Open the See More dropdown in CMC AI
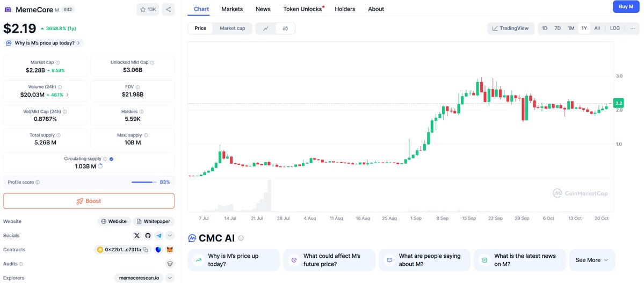644x283 pixels. (x=592, y=260)
